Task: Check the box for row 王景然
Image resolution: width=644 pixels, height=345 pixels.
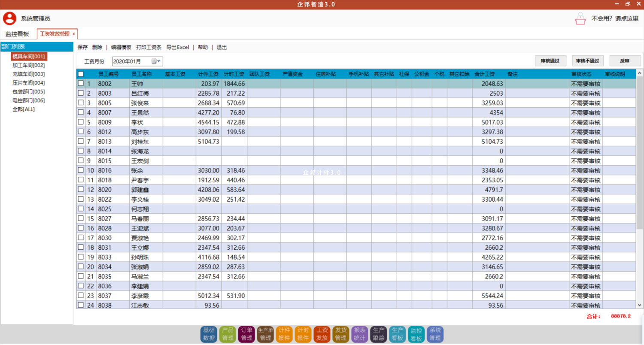Action: click(81, 112)
